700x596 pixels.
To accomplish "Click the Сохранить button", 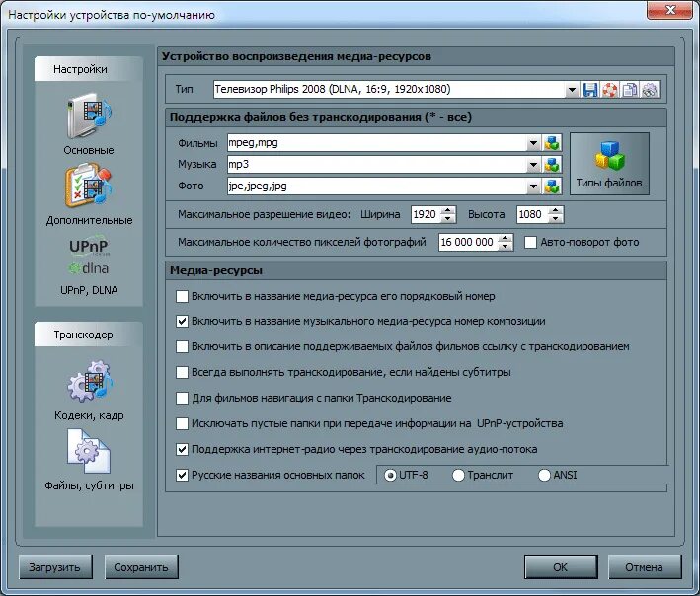I will (x=141, y=567).
